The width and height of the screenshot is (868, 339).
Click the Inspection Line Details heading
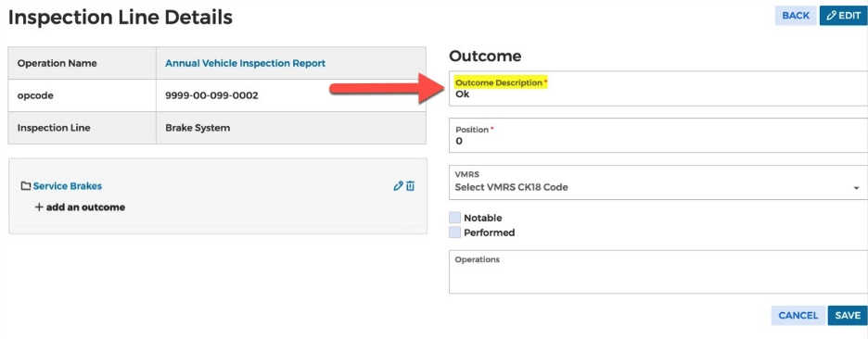(121, 18)
